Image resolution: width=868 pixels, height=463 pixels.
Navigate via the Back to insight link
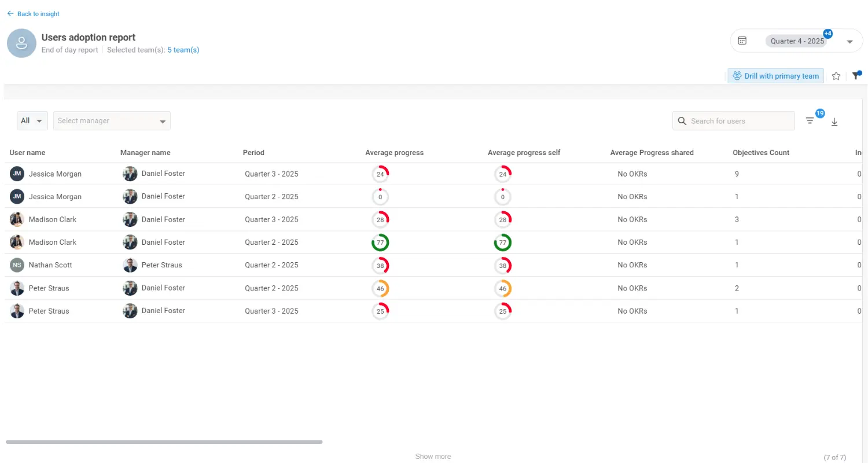click(x=37, y=13)
